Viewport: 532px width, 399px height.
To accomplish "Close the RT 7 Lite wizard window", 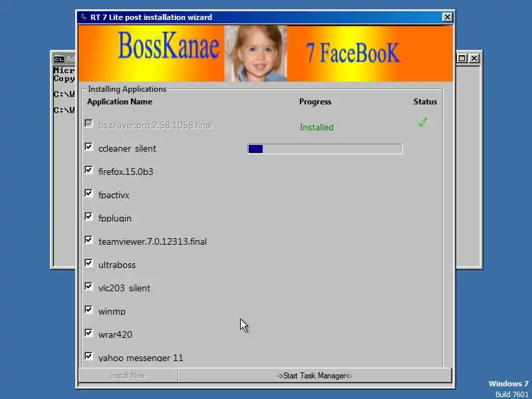I will pyautogui.click(x=447, y=17).
